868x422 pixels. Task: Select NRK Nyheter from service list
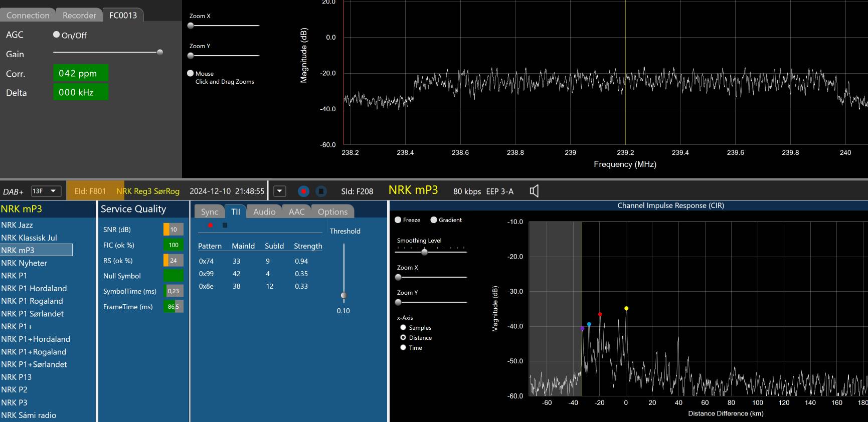(24, 263)
